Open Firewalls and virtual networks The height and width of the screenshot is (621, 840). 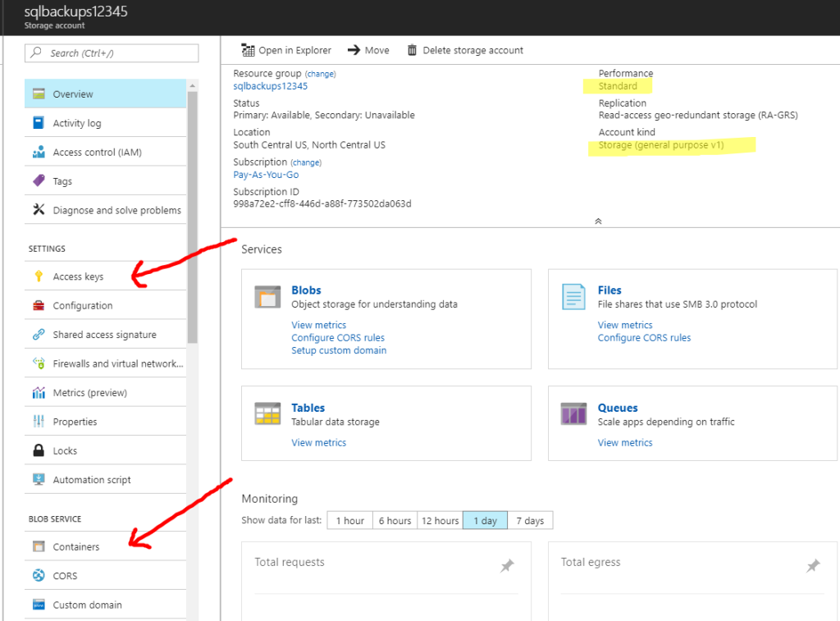(106, 363)
